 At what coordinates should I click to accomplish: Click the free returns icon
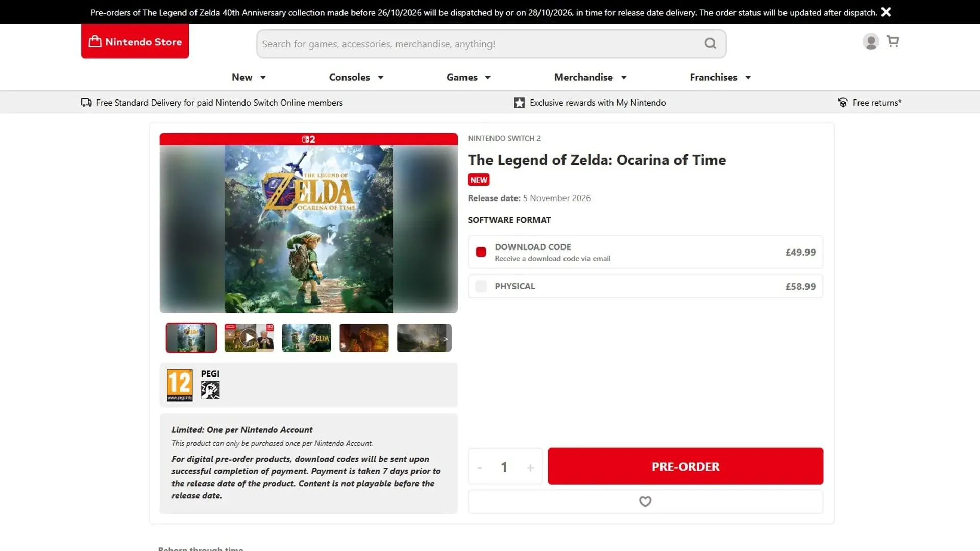coord(842,103)
